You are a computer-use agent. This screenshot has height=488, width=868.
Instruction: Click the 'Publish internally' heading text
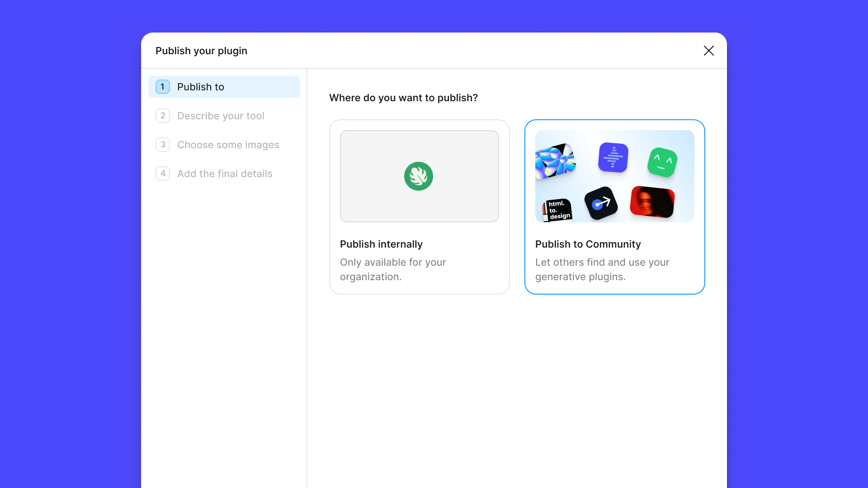pos(381,244)
